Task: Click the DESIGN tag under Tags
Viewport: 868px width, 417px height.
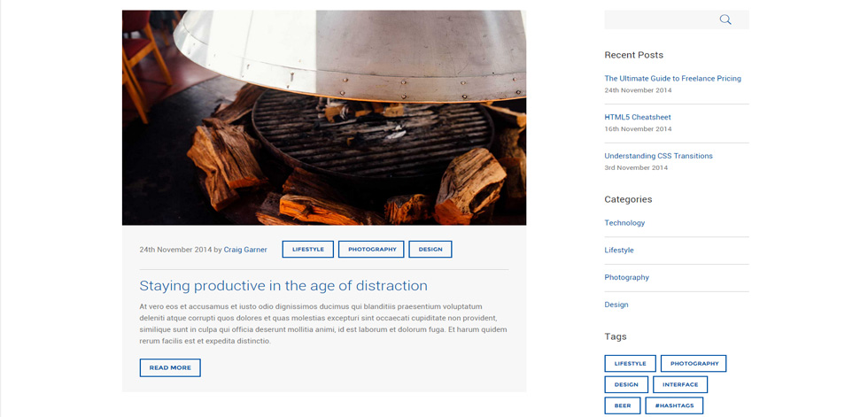Action: pos(626,384)
